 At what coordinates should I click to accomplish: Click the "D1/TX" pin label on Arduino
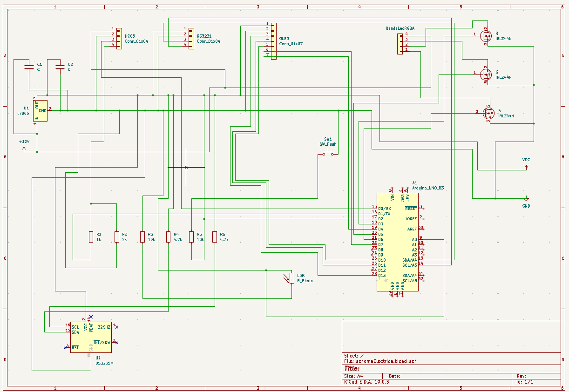pyautogui.click(x=385, y=214)
